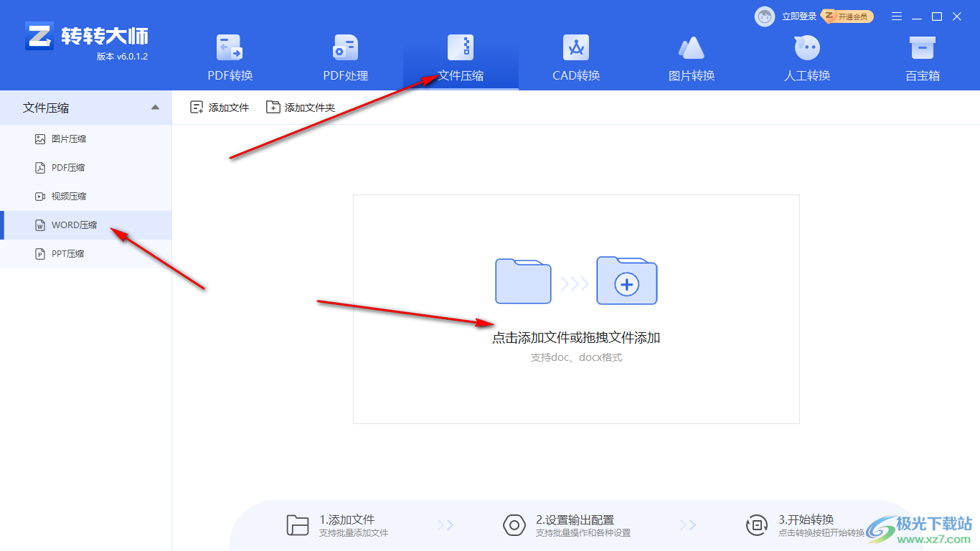Click 点击添加文件或拖拽文件添加 text
Image resolution: width=980 pixels, height=551 pixels.
pos(576,338)
